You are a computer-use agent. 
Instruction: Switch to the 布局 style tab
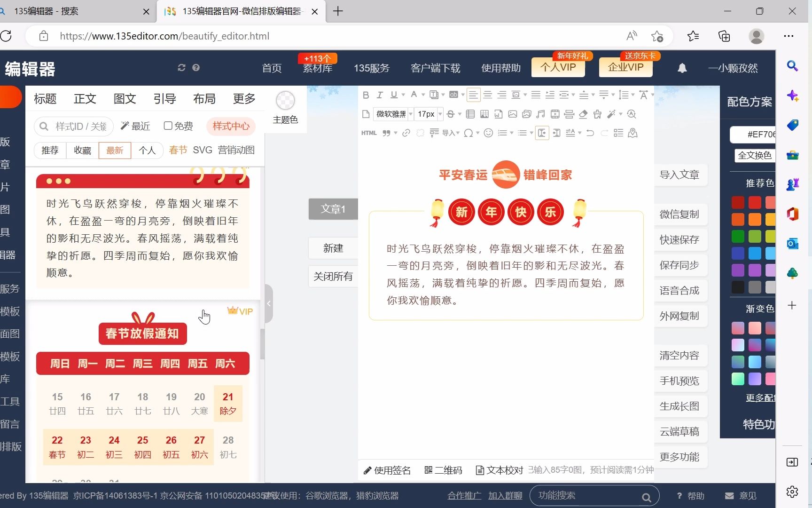click(204, 99)
